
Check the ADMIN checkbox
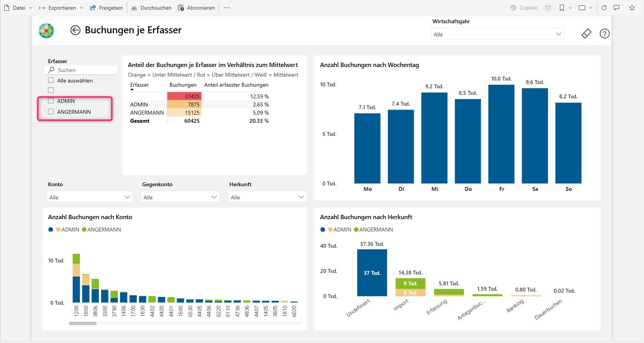pos(51,101)
